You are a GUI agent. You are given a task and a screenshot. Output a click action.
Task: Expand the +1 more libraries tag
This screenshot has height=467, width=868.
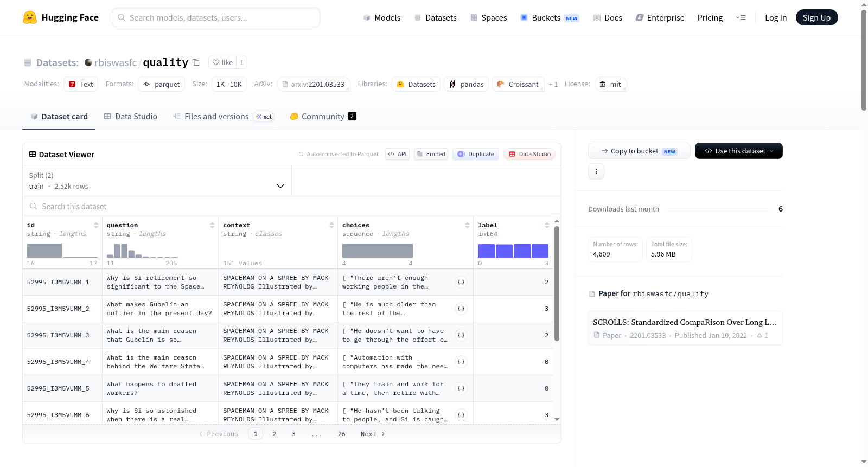click(553, 85)
